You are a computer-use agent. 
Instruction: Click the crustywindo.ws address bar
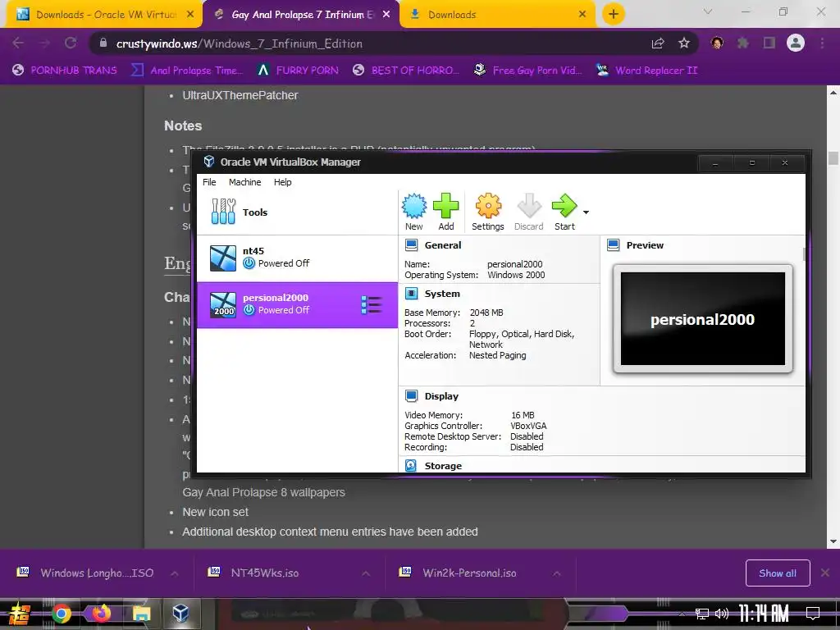pyautogui.click(x=370, y=43)
